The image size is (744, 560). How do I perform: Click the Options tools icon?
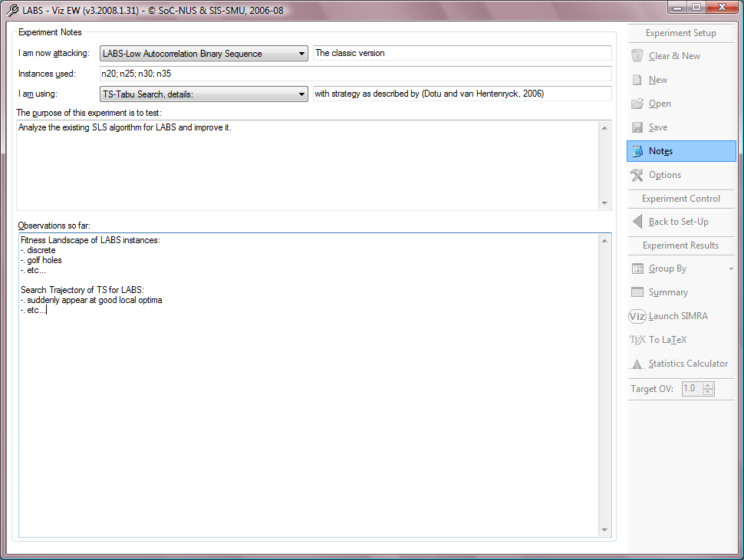(637, 175)
